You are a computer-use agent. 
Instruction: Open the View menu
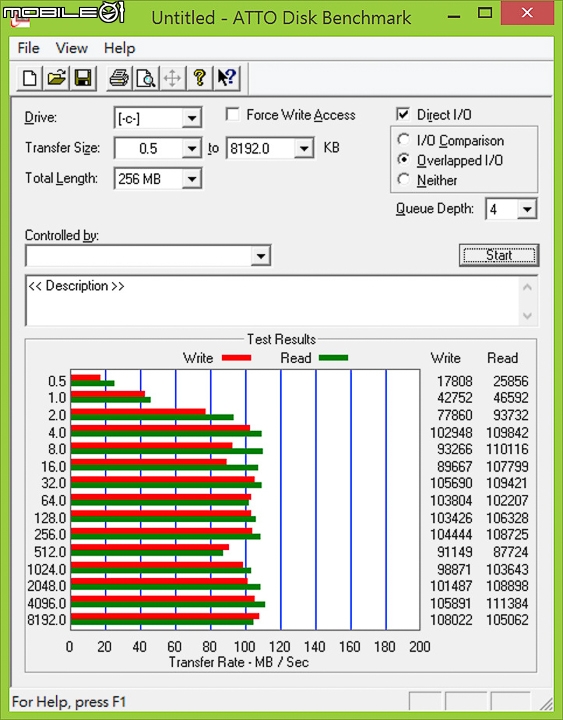72,48
